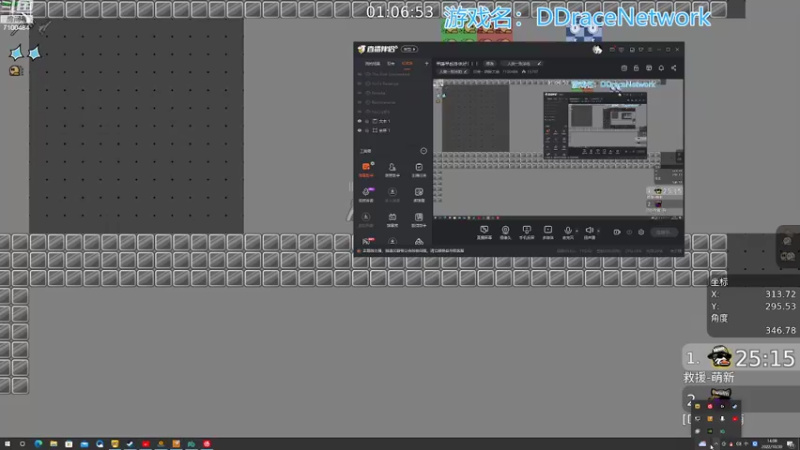Open the hamburger menu in the streaming title bar
800x450 pixels.
tap(650, 49)
